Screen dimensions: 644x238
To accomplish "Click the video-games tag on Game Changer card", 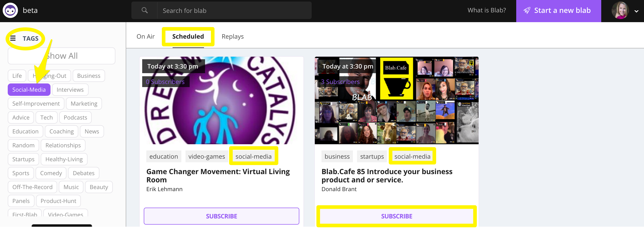I will coord(207,156).
